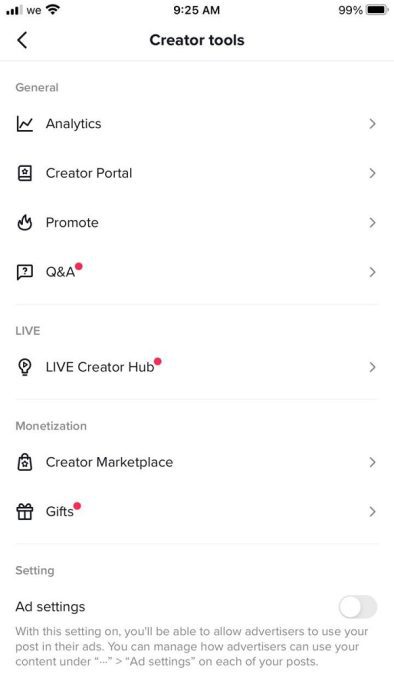This screenshot has width=394, height=700.
Task: Click the Promote flame icon
Action: [x=25, y=223]
